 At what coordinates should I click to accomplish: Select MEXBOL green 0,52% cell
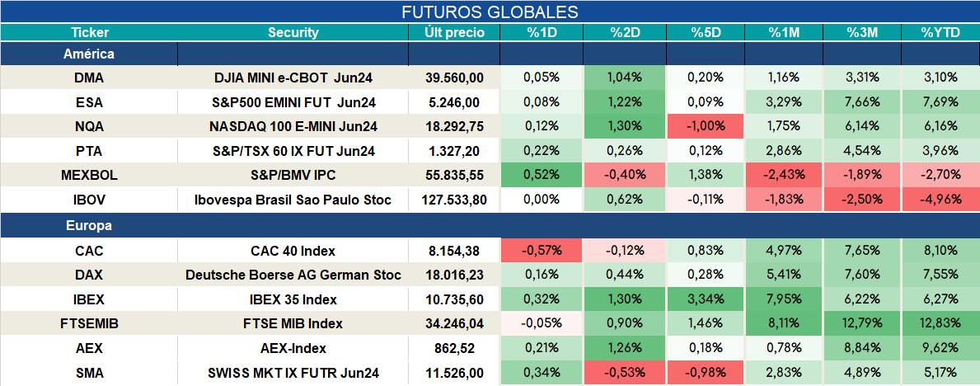[542, 176]
